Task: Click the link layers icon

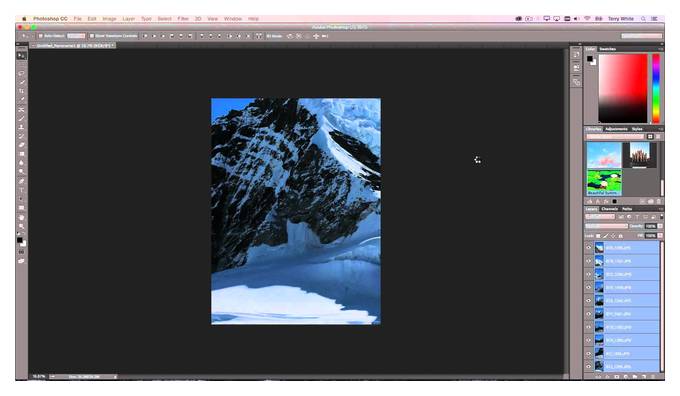Action: pos(598,377)
